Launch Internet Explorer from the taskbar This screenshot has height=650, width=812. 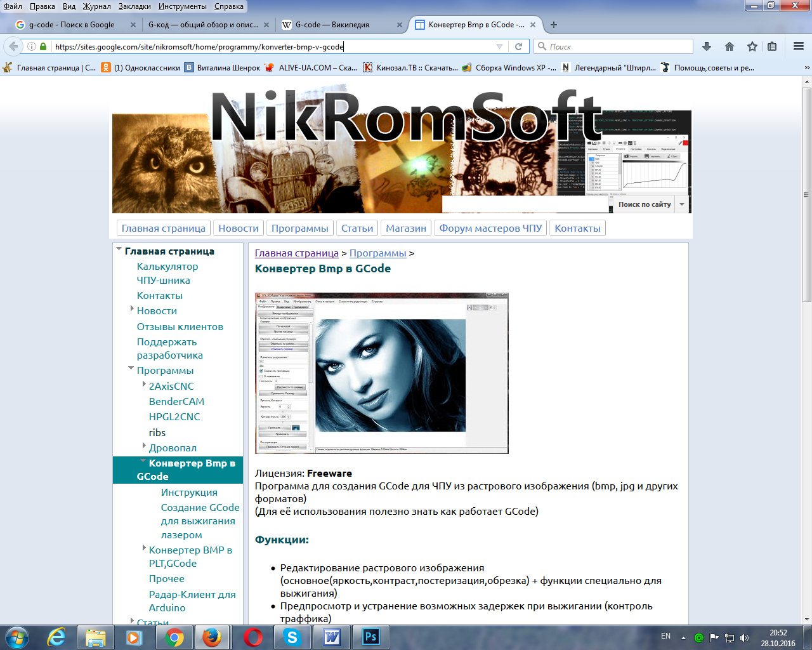coord(56,637)
